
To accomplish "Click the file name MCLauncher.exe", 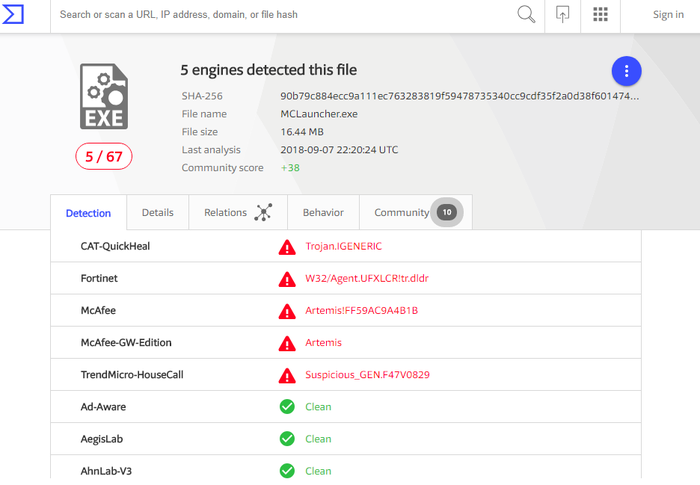I will [319, 114].
